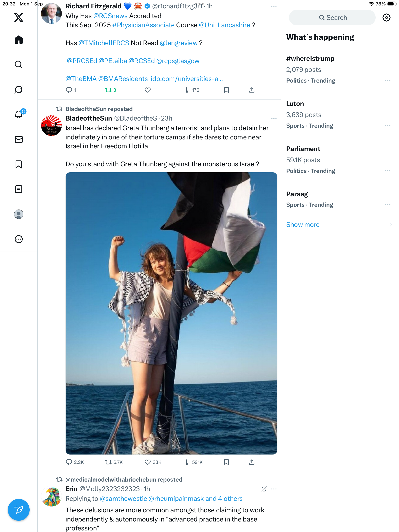Open Notifications bell with 8 badge
399x532 pixels.
(19, 115)
